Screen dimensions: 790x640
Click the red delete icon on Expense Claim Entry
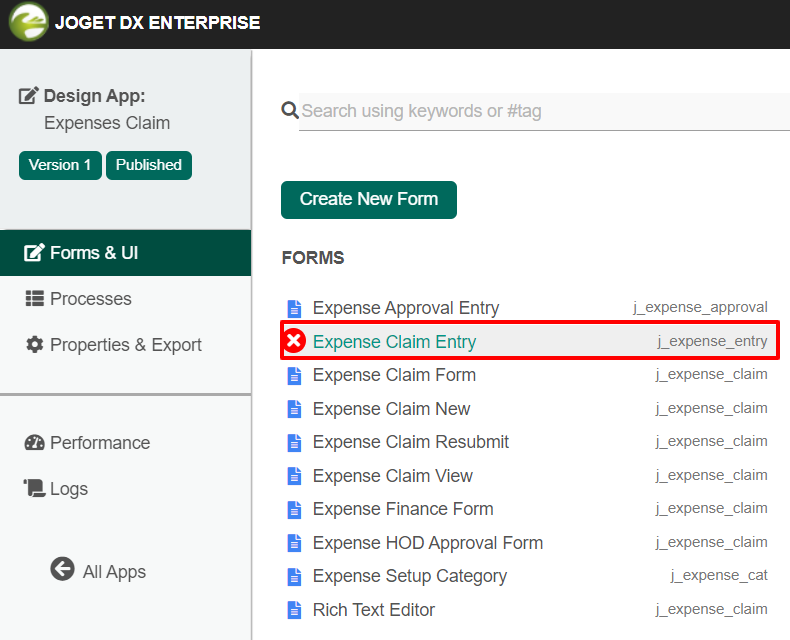(294, 342)
